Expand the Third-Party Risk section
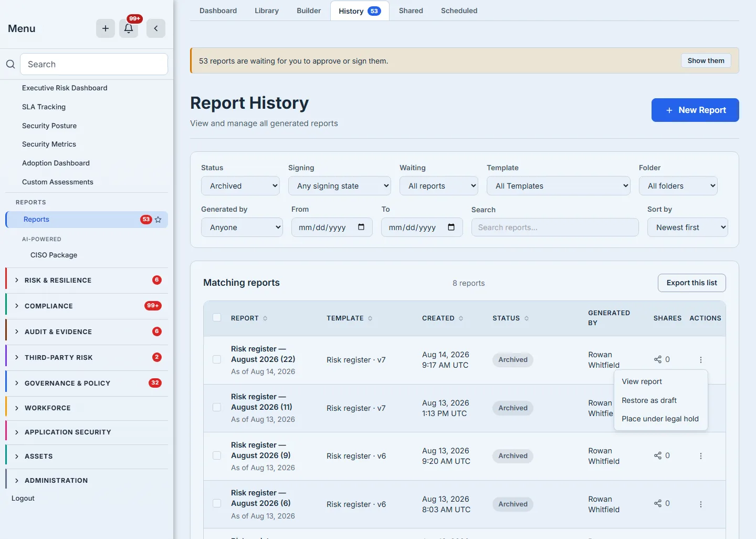Image resolution: width=756 pixels, height=539 pixels. tap(87, 358)
